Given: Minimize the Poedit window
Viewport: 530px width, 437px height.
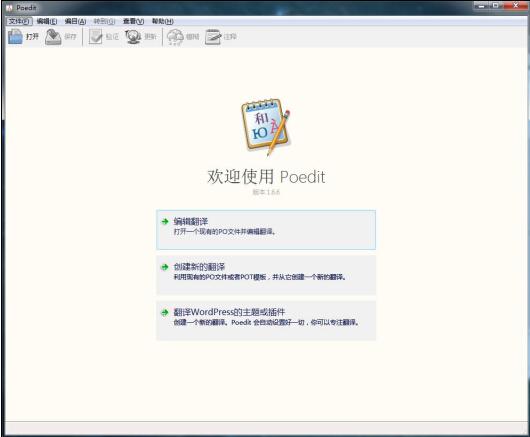Looking at the screenshot, I should coord(482,6).
